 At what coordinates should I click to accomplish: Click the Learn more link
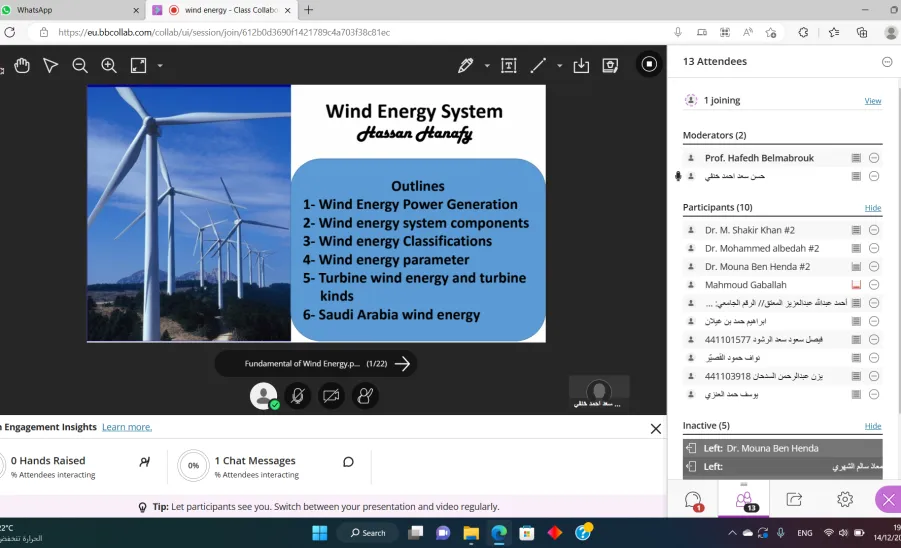tap(127, 427)
